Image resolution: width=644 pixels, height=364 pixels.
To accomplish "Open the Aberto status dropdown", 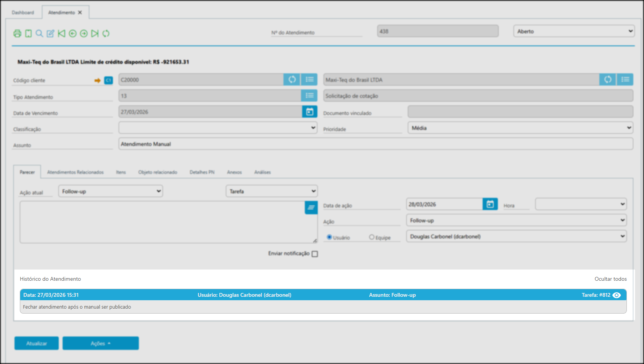I will coord(574,31).
